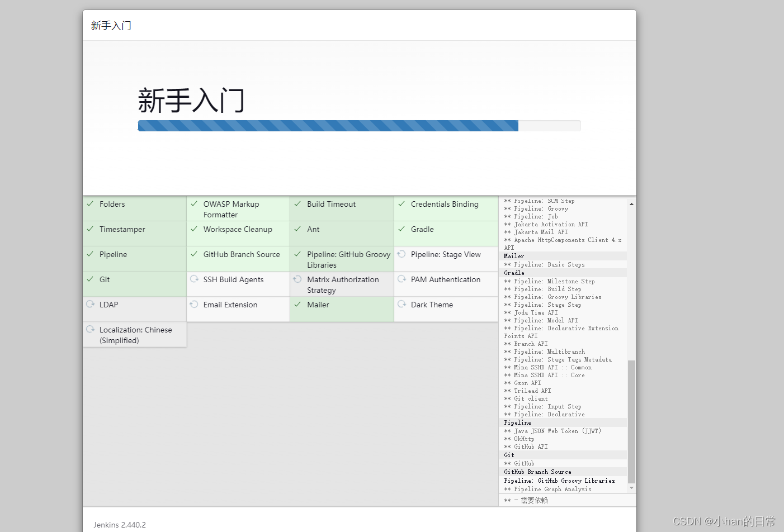The image size is (784, 532).
Task: Click the Trilead API log line
Action: point(527,391)
